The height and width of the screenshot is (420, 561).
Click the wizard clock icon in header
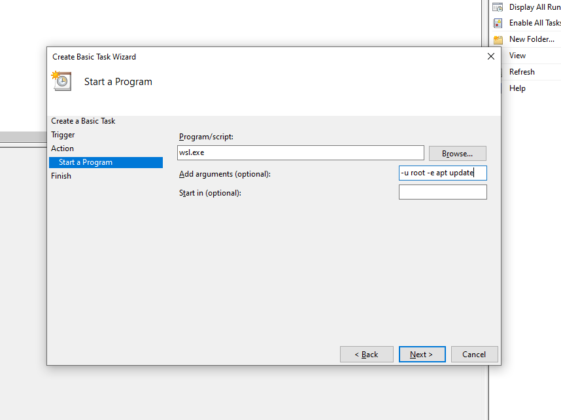62,81
